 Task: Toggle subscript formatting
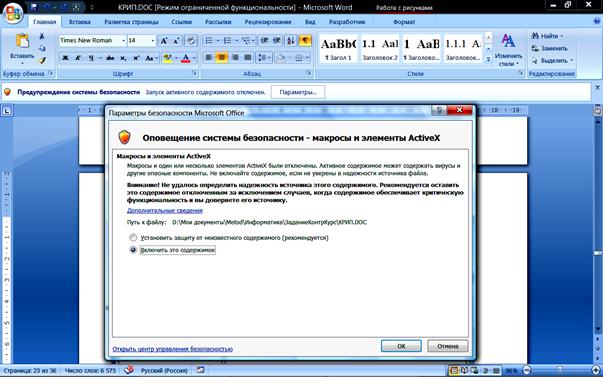click(x=123, y=58)
